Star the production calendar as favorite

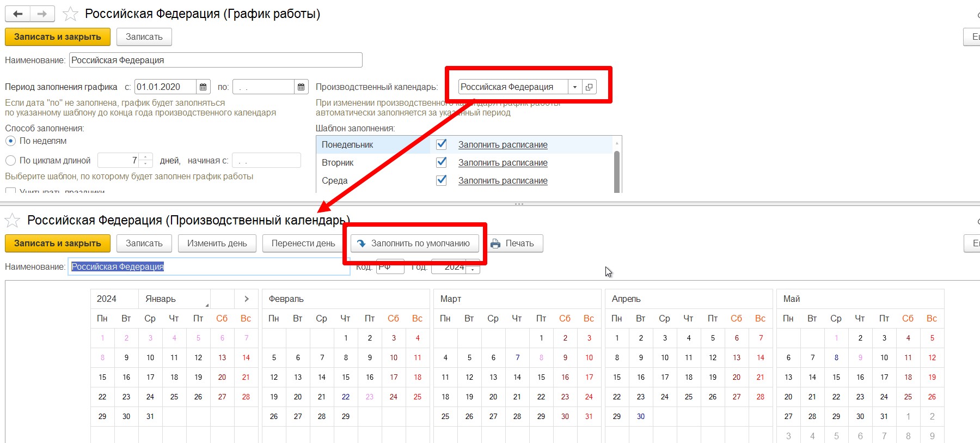tap(13, 221)
